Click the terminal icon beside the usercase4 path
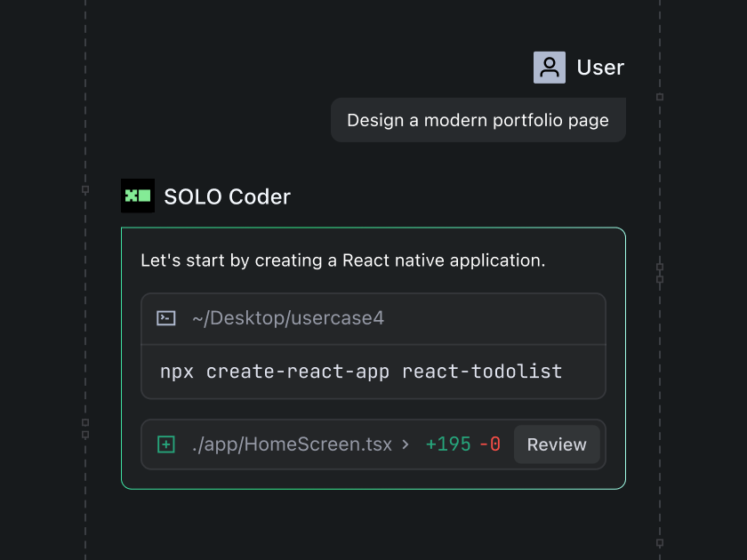 click(x=165, y=317)
